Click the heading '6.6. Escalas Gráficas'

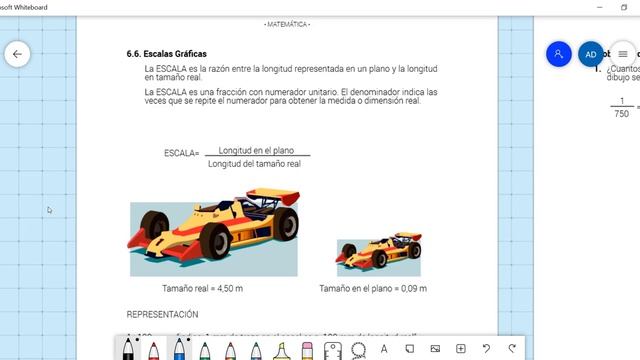point(167,54)
